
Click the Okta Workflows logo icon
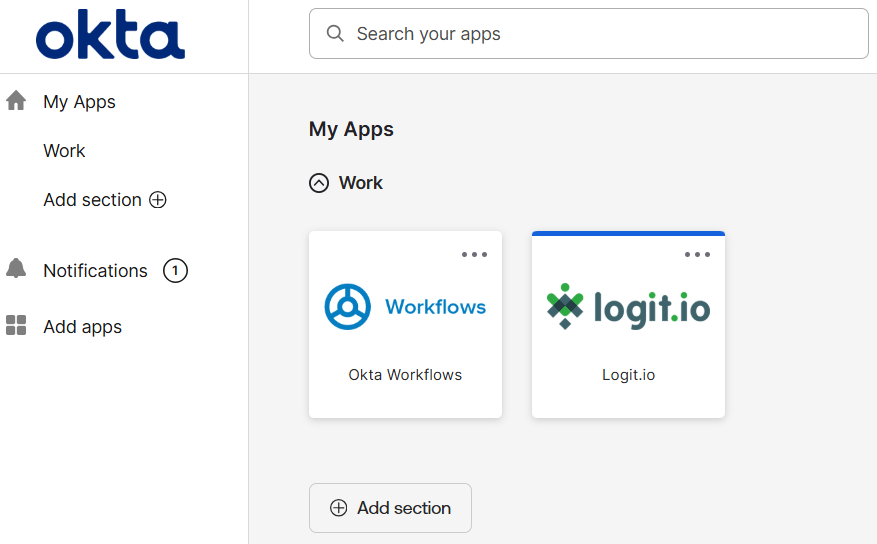pos(347,306)
